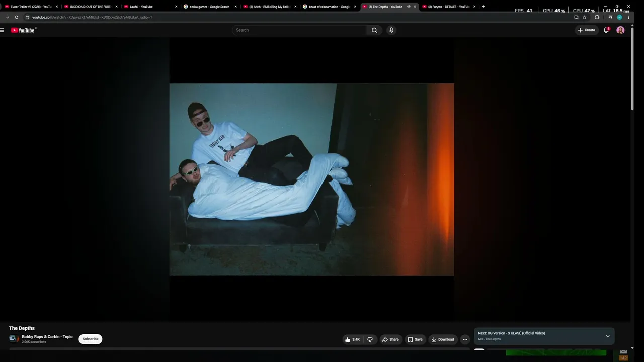
Task: Go to the YouTube home logo
Action: pyautogui.click(x=23, y=30)
